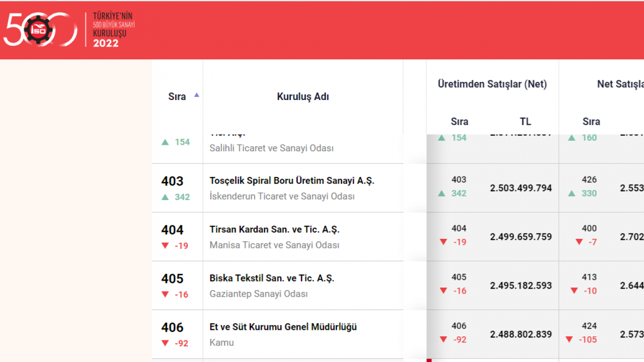Select the red down arrow beside -16 in the first Sıra column
The height and width of the screenshot is (362, 644).
(165, 294)
